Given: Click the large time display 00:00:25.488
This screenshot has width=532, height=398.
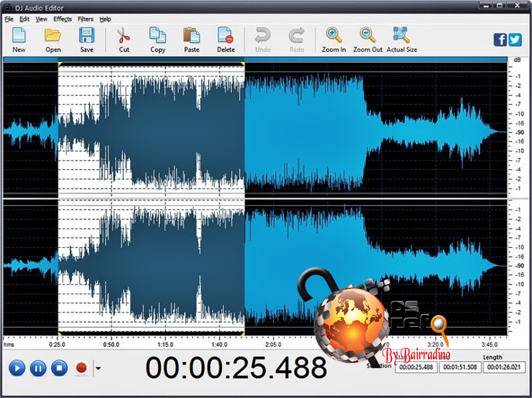Looking at the screenshot, I should click(236, 367).
